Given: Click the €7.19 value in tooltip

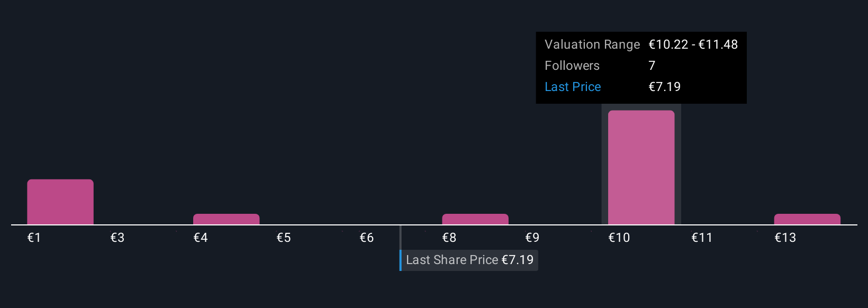Looking at the screenshot, I should pos(665,87).
